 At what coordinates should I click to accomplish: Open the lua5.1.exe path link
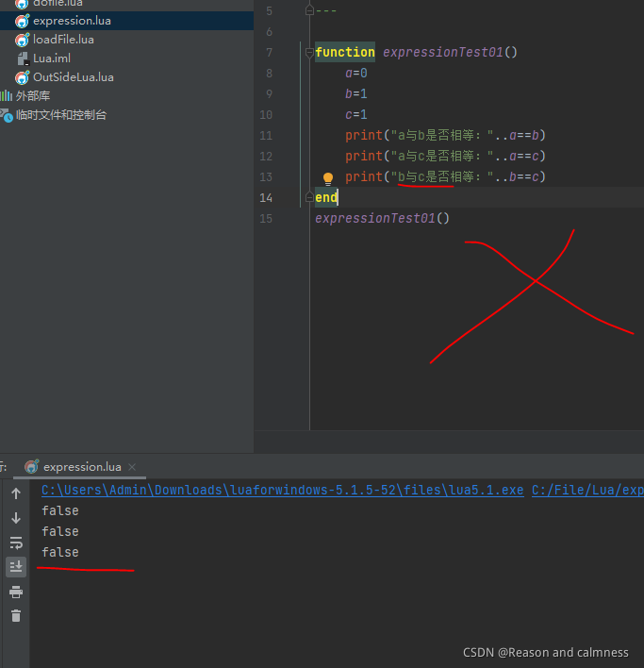[x=283, y=490]
